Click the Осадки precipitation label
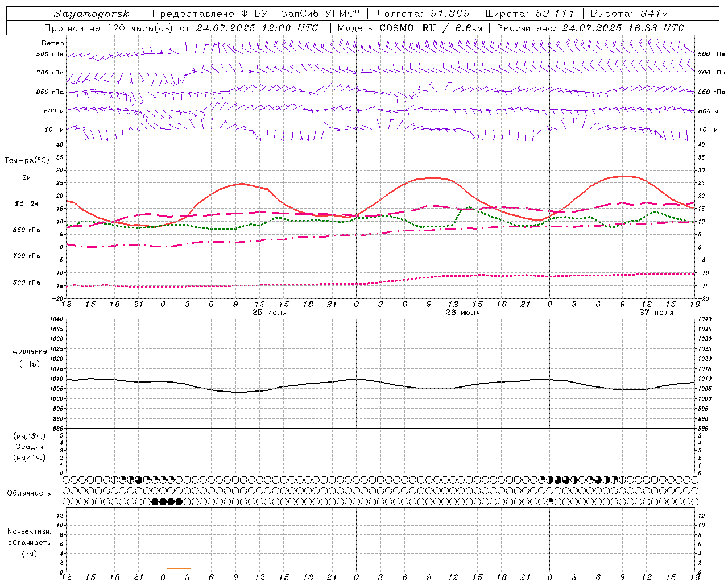728x582 pixels. [x=30, y=447]
